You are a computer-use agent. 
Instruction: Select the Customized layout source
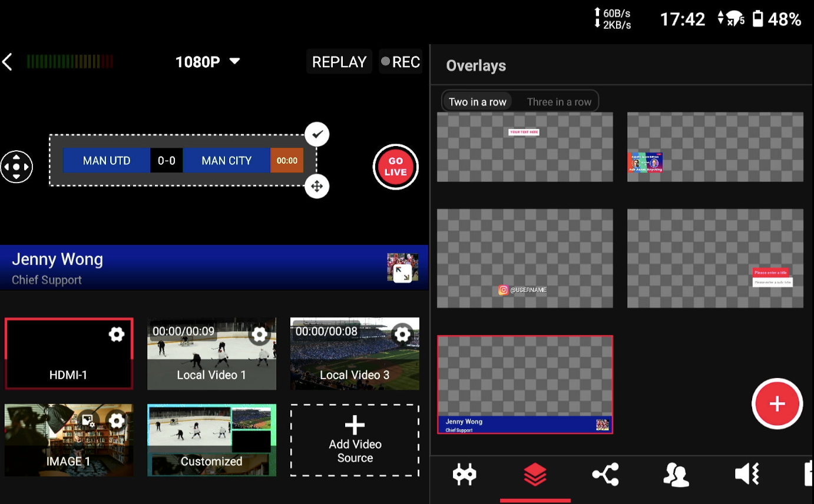(x=211, y=440)
